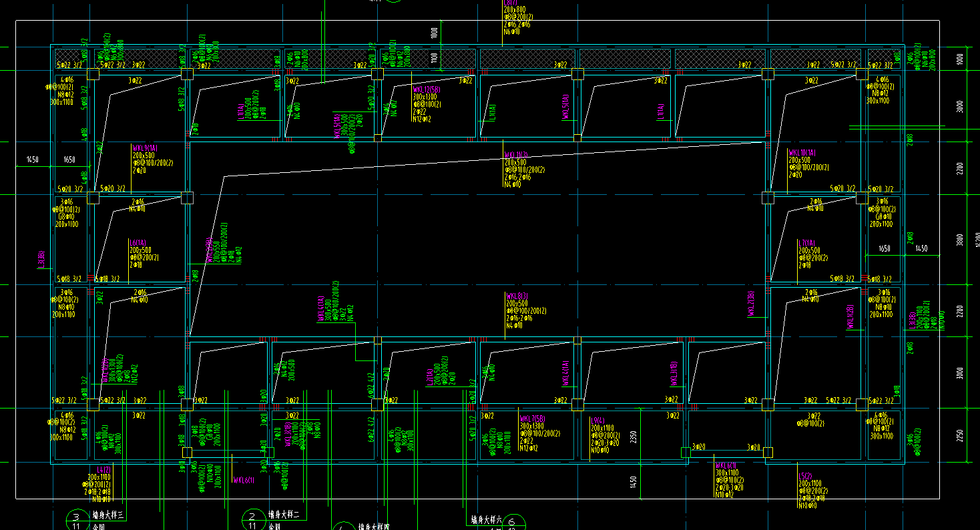Pick the 200x1100 size under L4(2)
This screenshot has height=530, width=980.
[x=99, y=477]
